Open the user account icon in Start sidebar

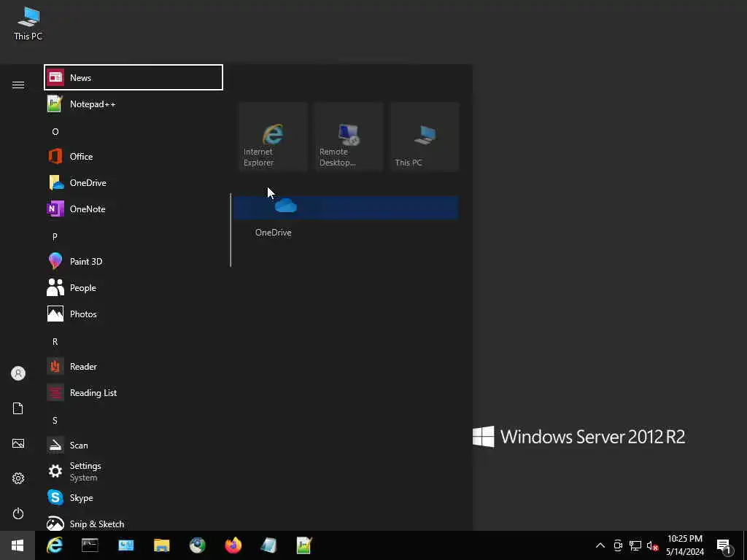pyautogui.click(x=18, y=373)
